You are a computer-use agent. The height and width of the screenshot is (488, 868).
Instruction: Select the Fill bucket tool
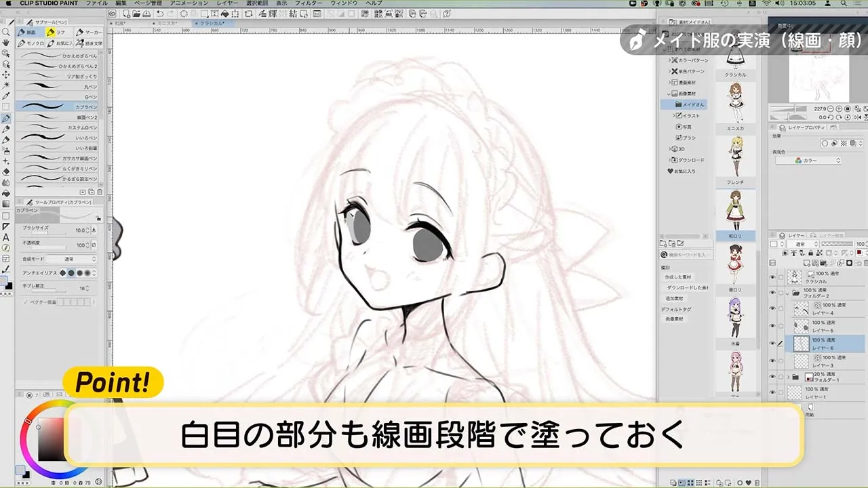(x=6, y=182)
